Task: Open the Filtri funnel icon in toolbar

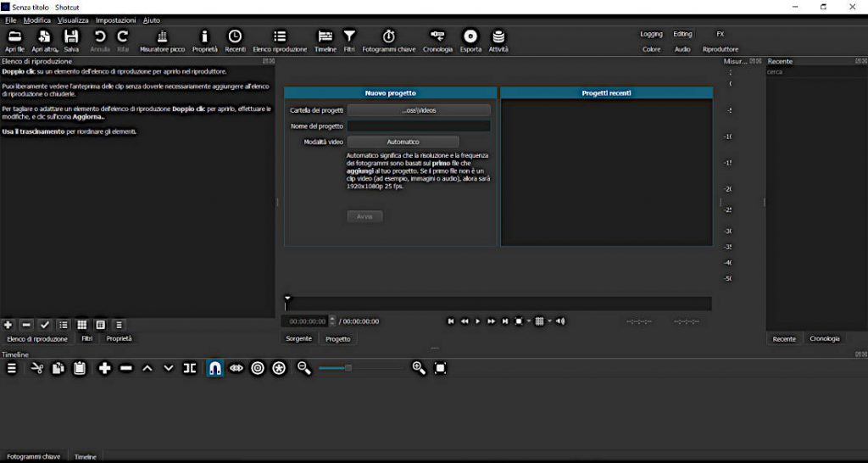Action: pyautogui.click(x=349, y=39)
